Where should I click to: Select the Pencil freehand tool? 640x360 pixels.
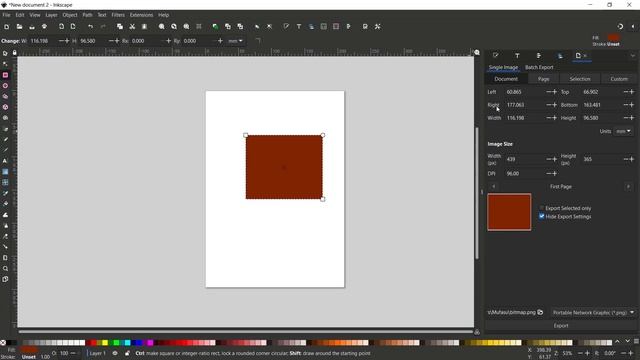click(x=5, y=140)
